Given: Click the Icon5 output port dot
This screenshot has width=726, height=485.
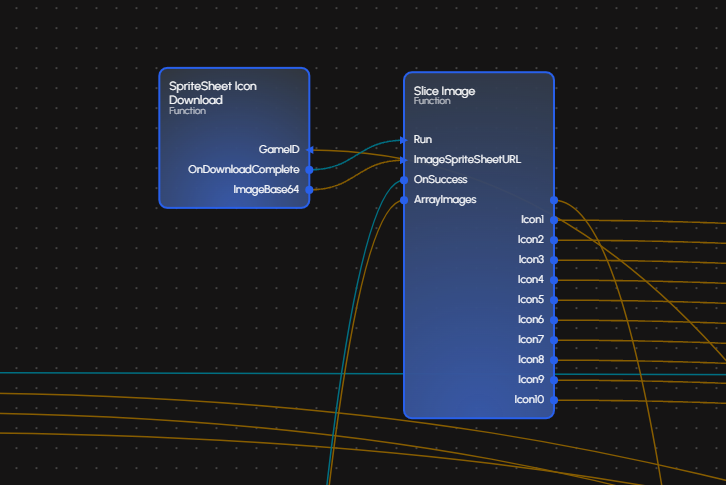Looking at the screenshot, I should [554, 300].
